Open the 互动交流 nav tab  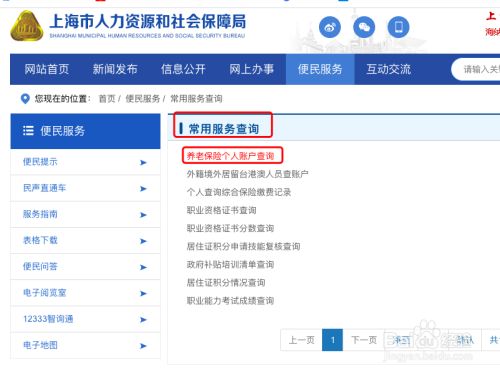point(389,69)
